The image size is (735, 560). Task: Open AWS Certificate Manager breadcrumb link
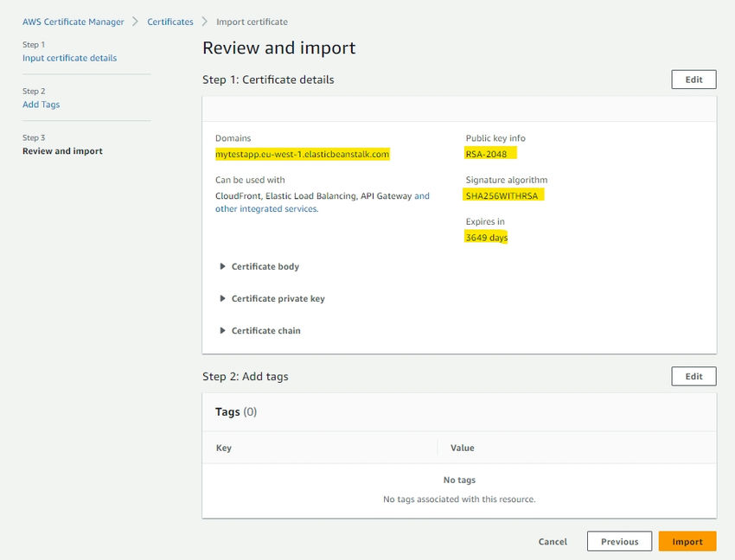coord(73,22)
